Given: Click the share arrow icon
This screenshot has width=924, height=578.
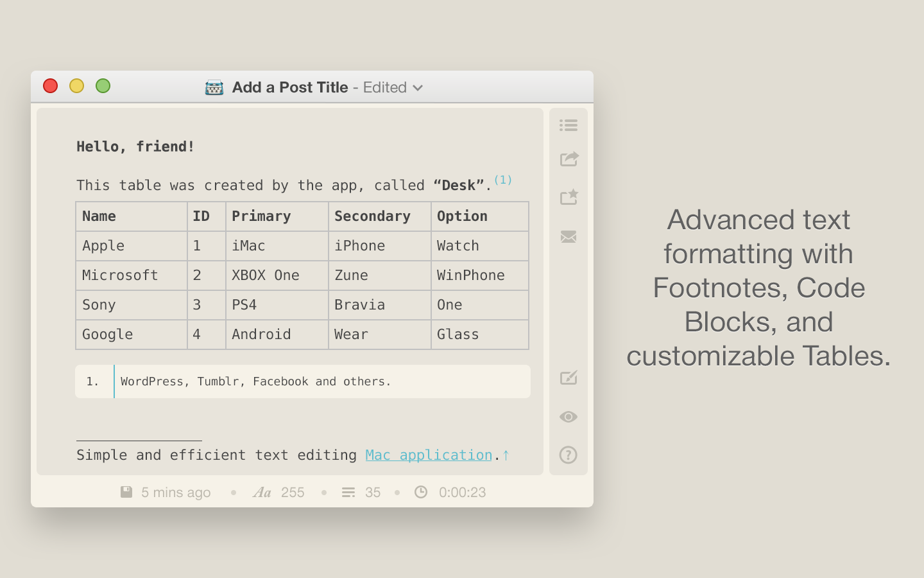Looking at the screenshot, I should (569, 159).
